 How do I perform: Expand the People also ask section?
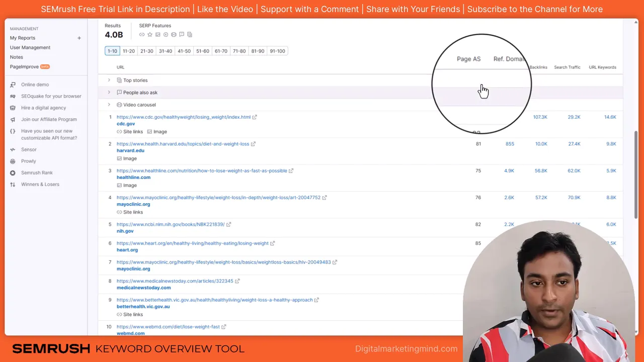[109, 92]
